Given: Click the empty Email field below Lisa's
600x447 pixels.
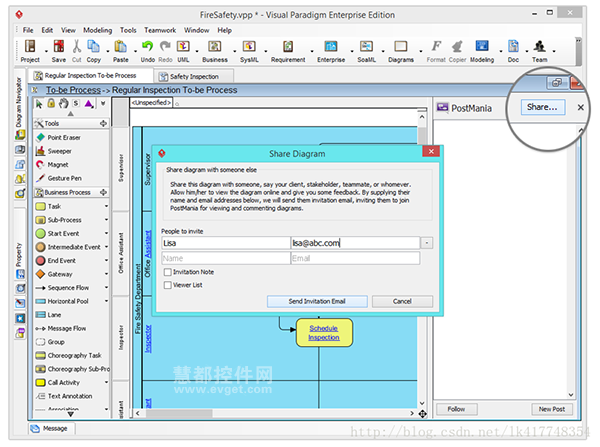Looking at the screenshot, I should [x=355, y=258].
